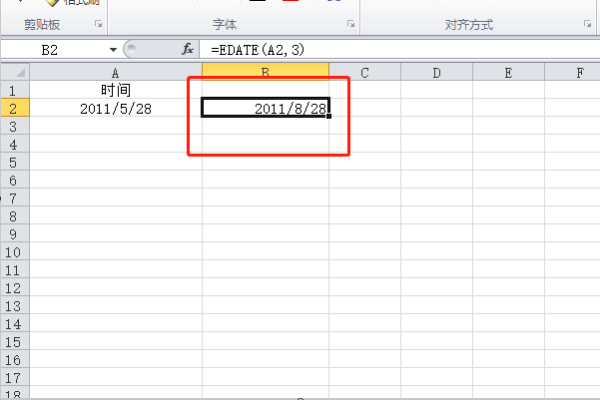
Task: Select row 13 header
Action: [x=15, y=305]
